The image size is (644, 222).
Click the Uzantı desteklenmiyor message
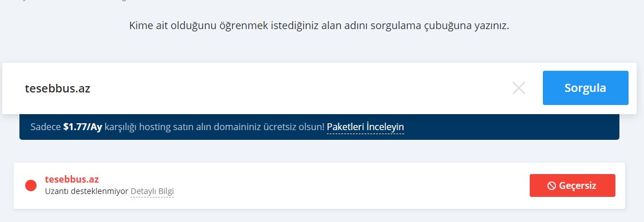point(87,191)
